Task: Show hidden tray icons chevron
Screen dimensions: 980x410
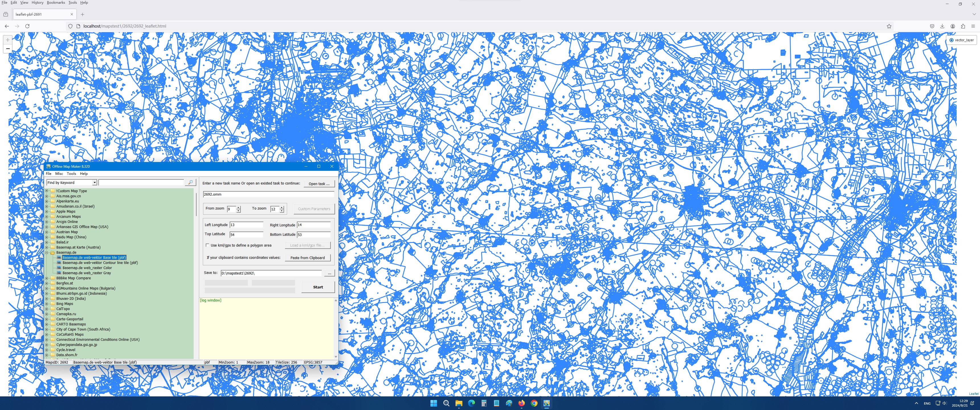Action: 916,403
